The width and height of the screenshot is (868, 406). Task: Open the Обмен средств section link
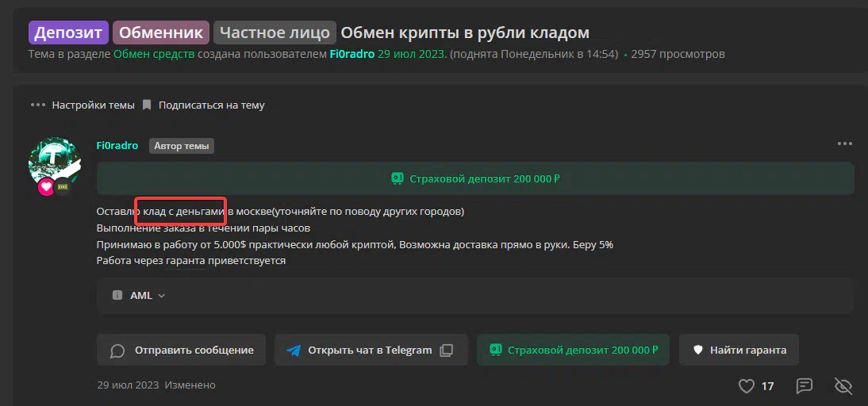tap(154, 54)
